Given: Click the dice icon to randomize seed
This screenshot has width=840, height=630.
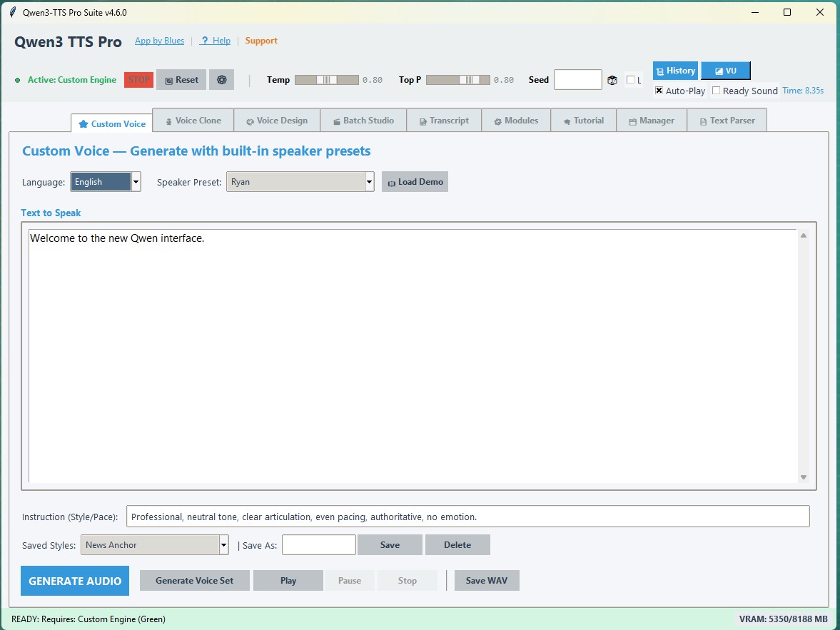Looking at the screenshot, I should 612,80.
